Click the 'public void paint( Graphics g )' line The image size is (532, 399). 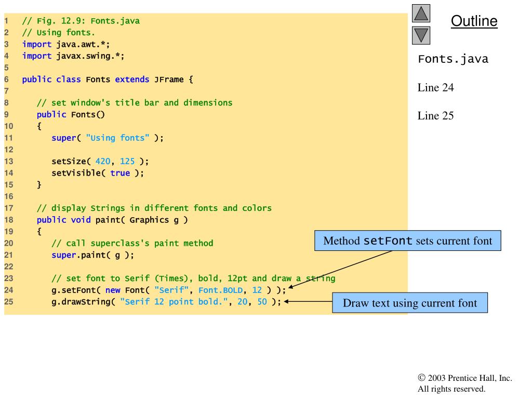(x=112, y=220)
